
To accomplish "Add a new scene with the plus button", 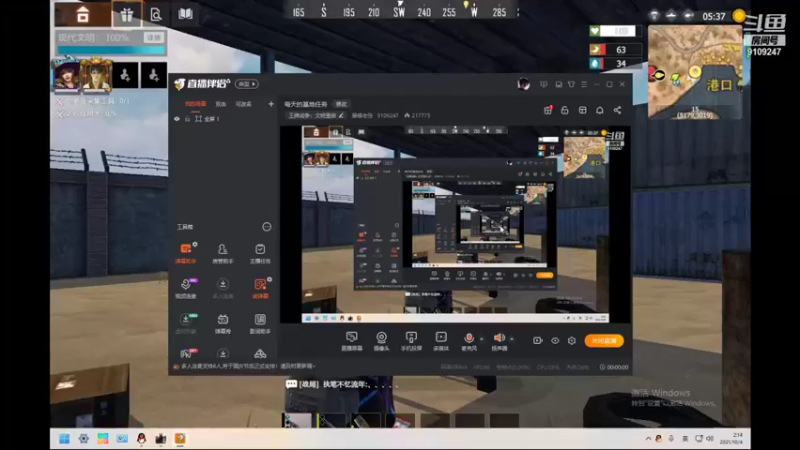I will point(271,104).
